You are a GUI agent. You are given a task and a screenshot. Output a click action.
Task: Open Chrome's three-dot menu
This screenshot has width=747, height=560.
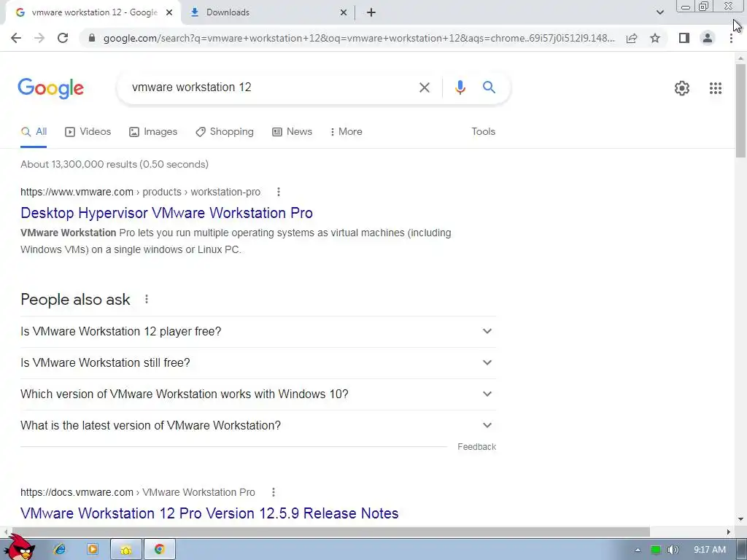point(731,38)
